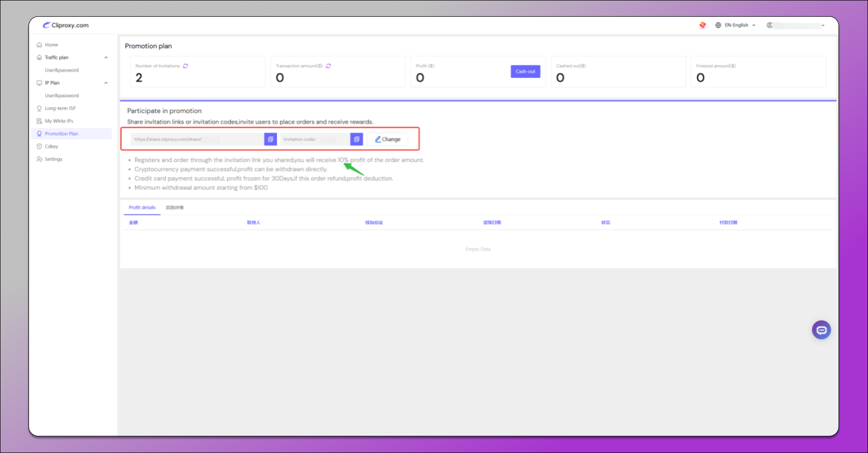Viewport: 868px width, 453px height.
Task: Open Traffic plan menu item
Action: tap(56, 57)
